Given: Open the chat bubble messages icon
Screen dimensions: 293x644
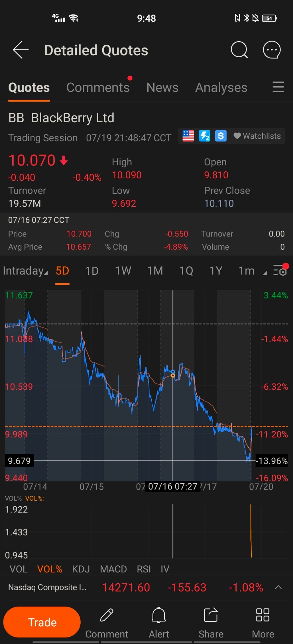Looking at the screenshot, I should tap(271, 50).
